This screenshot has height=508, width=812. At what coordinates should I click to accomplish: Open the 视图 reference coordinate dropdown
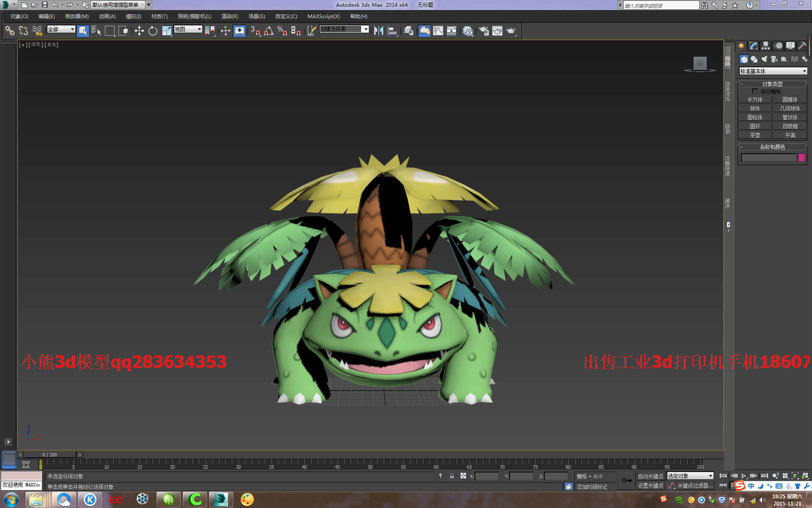(188, 29)
